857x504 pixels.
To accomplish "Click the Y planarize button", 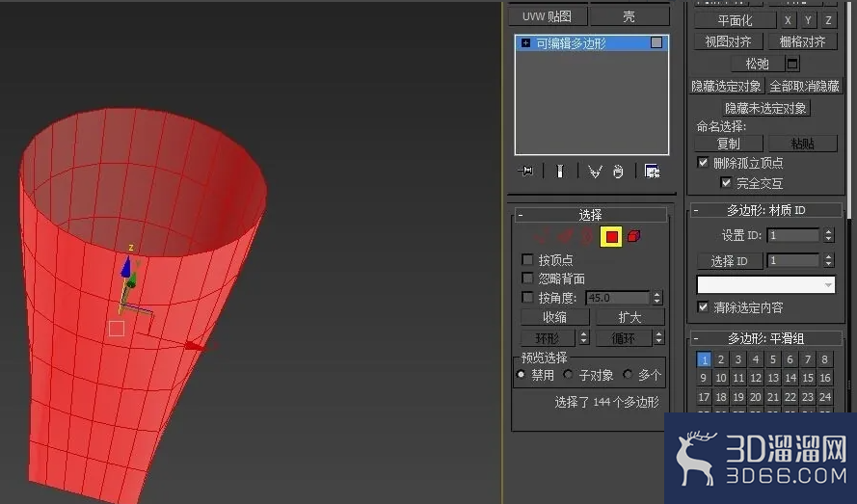I will point(809,21).
